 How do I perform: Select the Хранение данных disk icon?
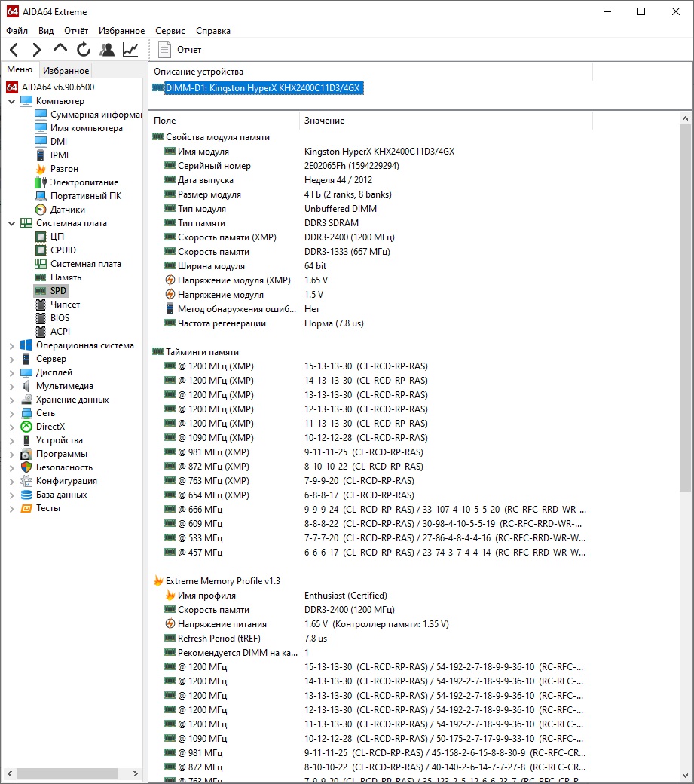coord(26,399)
